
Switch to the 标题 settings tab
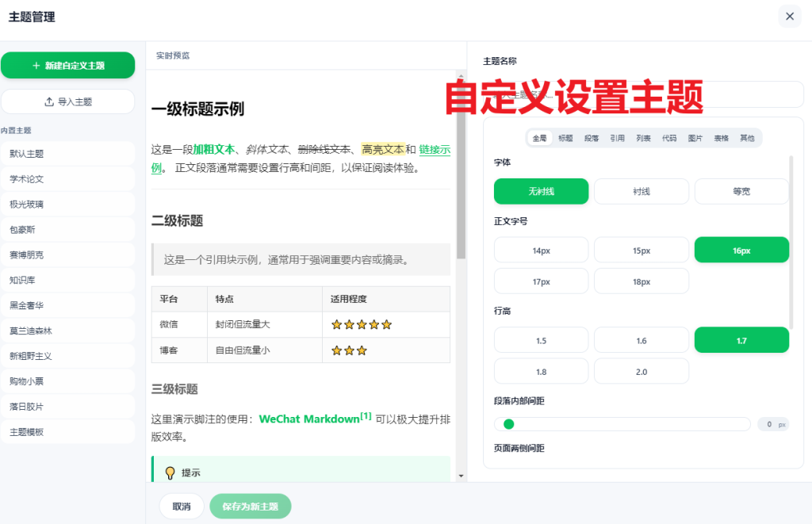[x=565, y=137]
